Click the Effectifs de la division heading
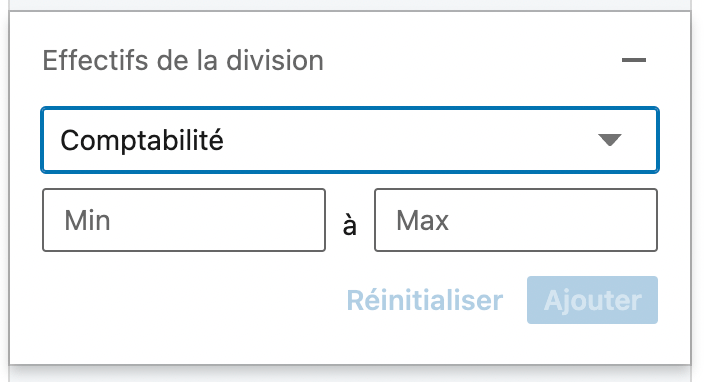 point(183,60)
